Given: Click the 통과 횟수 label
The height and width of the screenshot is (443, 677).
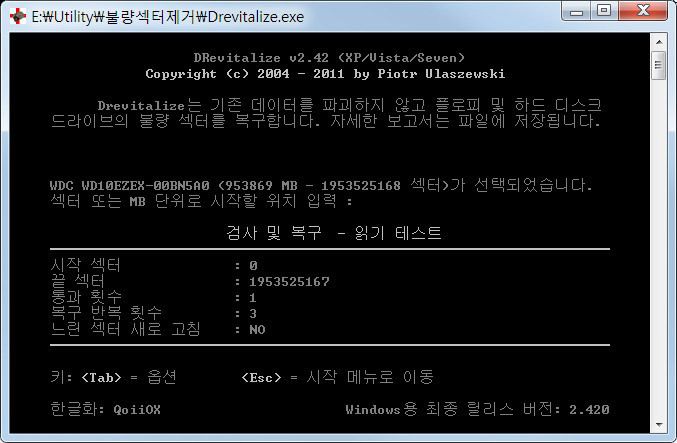Looking at the screenshot, I should click(x=86, y=297).
